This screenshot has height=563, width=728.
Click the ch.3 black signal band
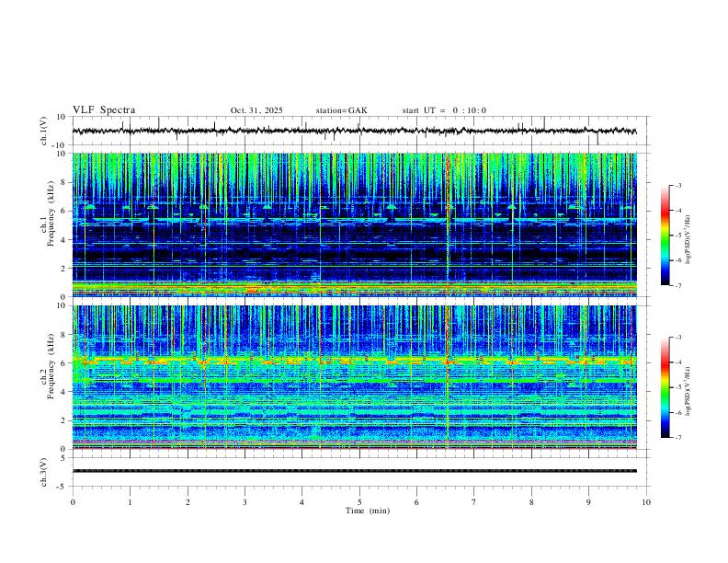(x=354, y=471)
